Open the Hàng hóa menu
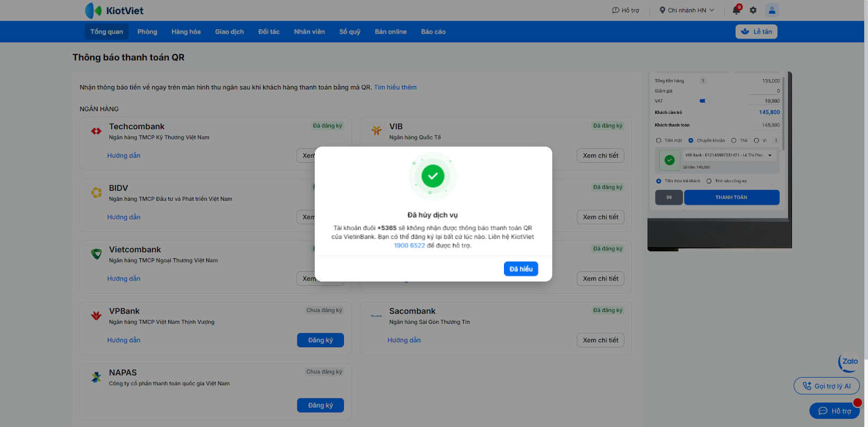868x427 pixels. pyautogui.click(x=186, y=31)
